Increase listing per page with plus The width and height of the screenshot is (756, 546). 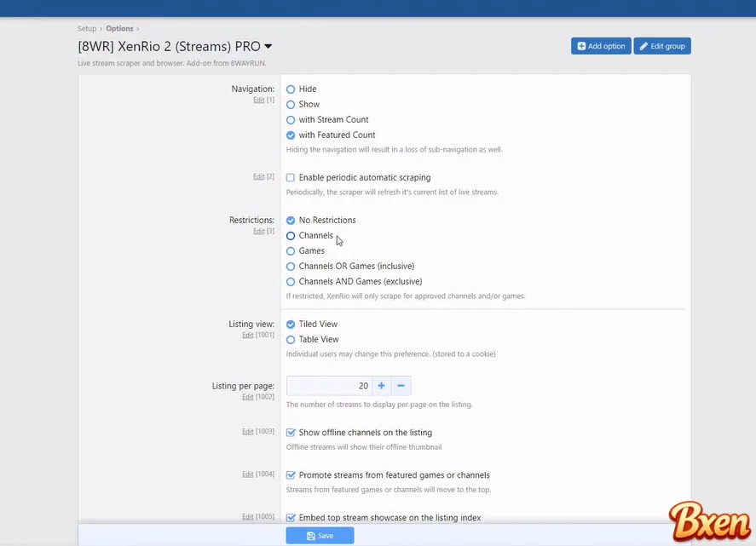(x=381, y=386)
